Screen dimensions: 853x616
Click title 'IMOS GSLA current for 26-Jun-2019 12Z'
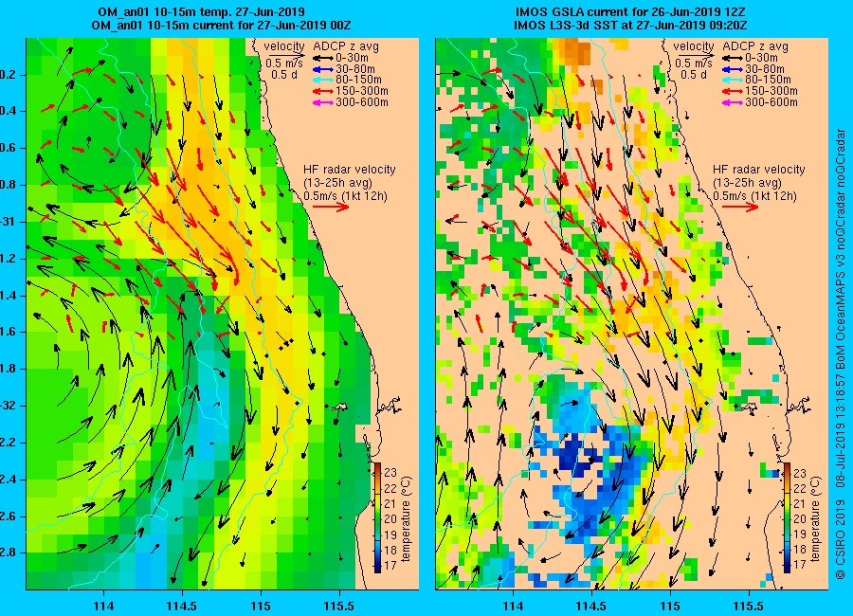click(x=629, y=12)
